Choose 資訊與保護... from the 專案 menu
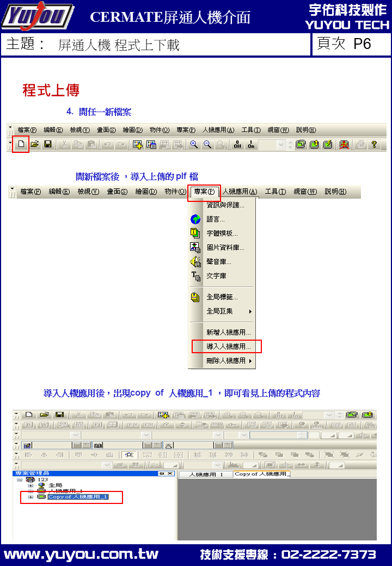Viewport: 392px width, 566px height. [225, 205]
